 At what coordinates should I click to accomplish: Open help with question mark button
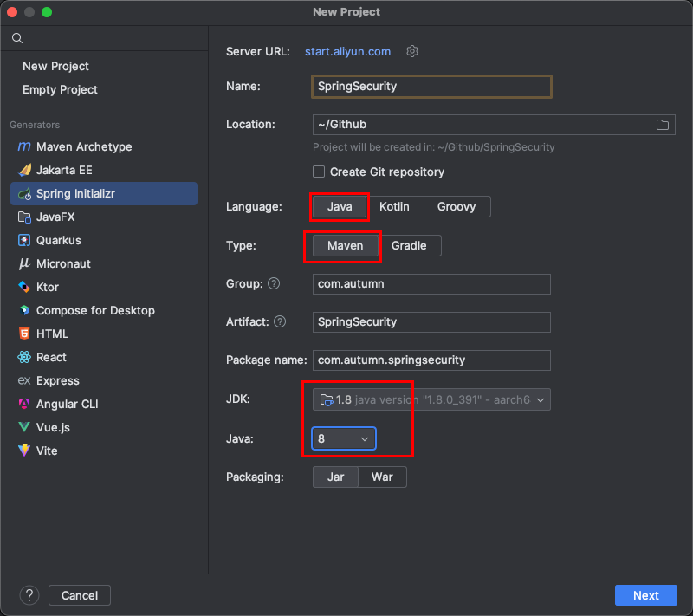[x=29, y=595]
